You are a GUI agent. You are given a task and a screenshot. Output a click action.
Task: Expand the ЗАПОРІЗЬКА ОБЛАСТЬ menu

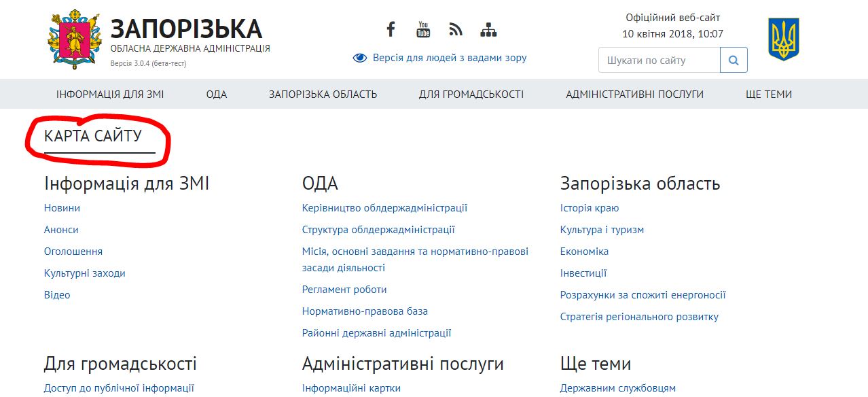[323, 94]
